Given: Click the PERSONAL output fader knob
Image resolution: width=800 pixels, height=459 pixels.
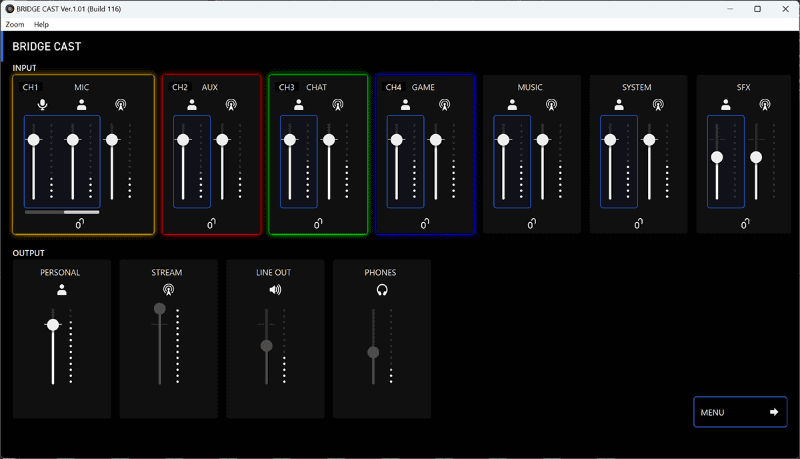Looking at the screenshot, I should pyautogui.click(x=53, y=325).
